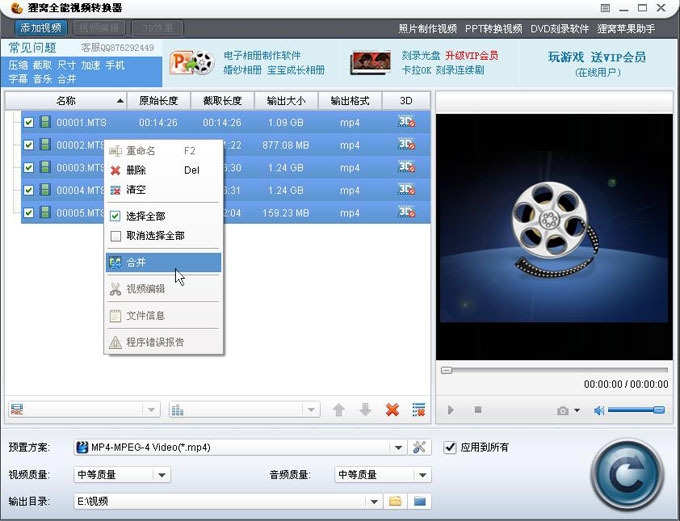Move selected item up with arrow icon
This screenshot has width=680, height=521.
(x=339, y=410)
